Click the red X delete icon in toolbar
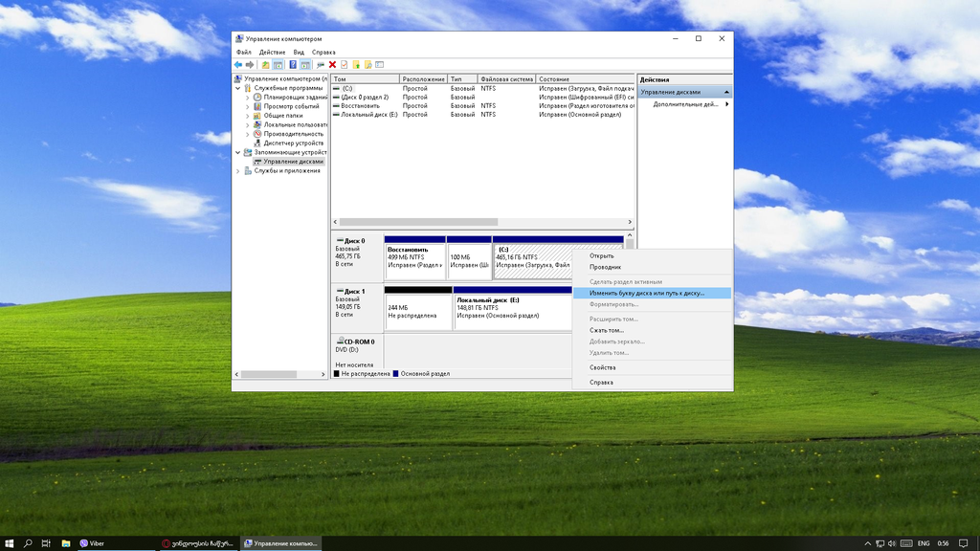This screenshot has width=980, height=551. tap(332, 65)
